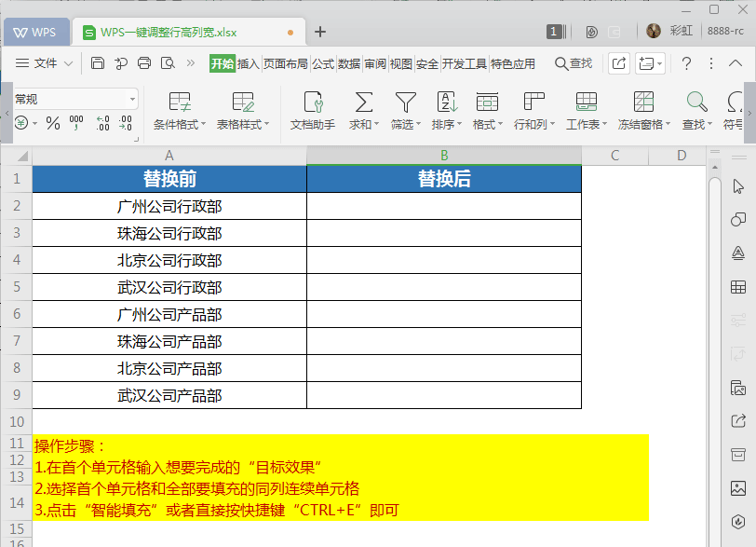Click the 查找 search box in menu bar
Viewport: 756px width, 547px height.
pos(574,63)
